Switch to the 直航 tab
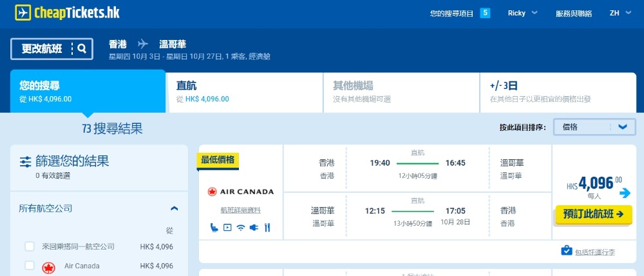This screenshot has height=276, width=644. [244, 92]
